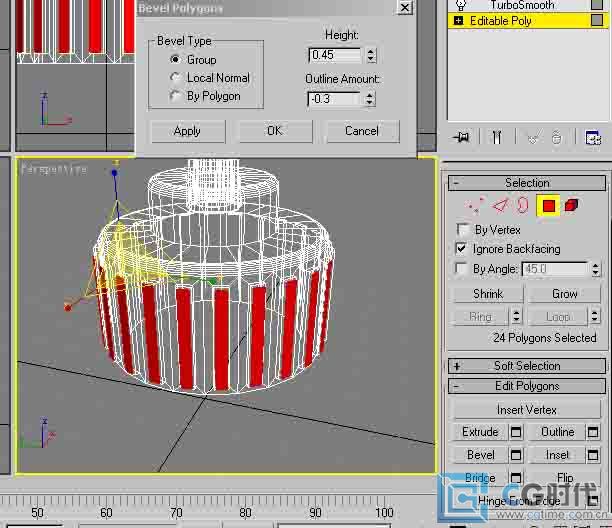Click the Ring button
The width and height of the screenshot is (612, 528).
point(481,316)
